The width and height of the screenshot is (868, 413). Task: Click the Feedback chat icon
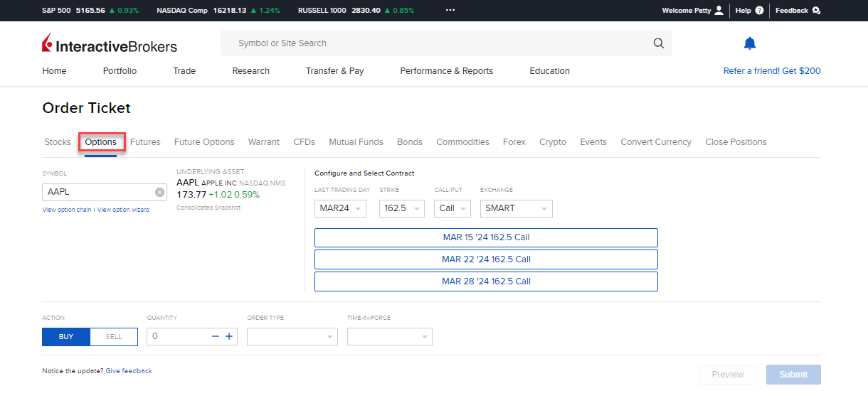click(x=816, y=11)
